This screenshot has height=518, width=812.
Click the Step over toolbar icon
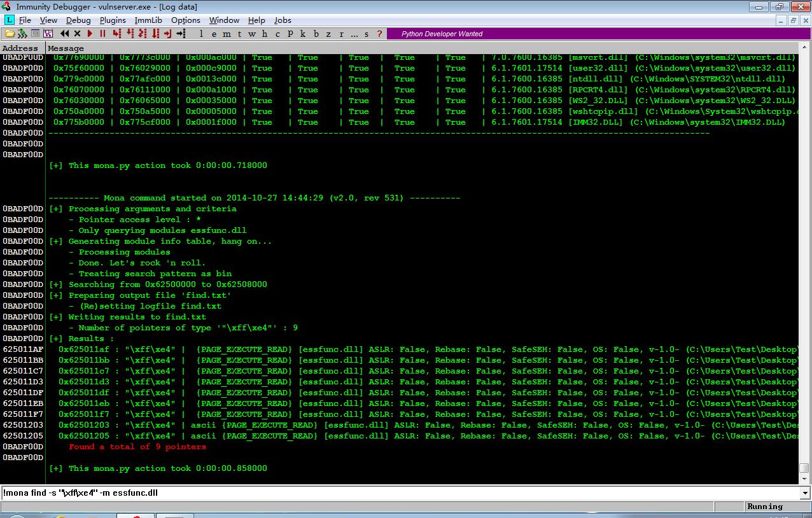[130, 34]
